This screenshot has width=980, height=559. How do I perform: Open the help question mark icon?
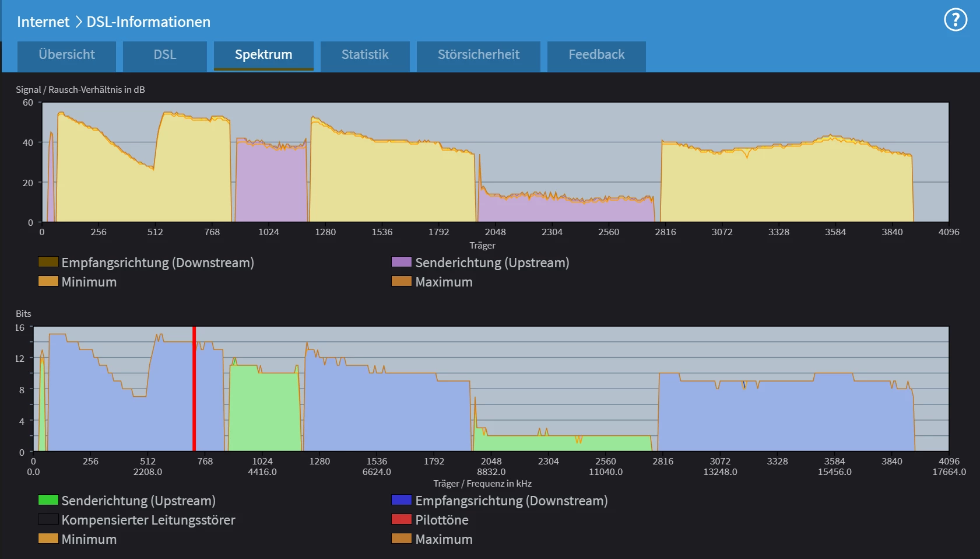(956, 20)
